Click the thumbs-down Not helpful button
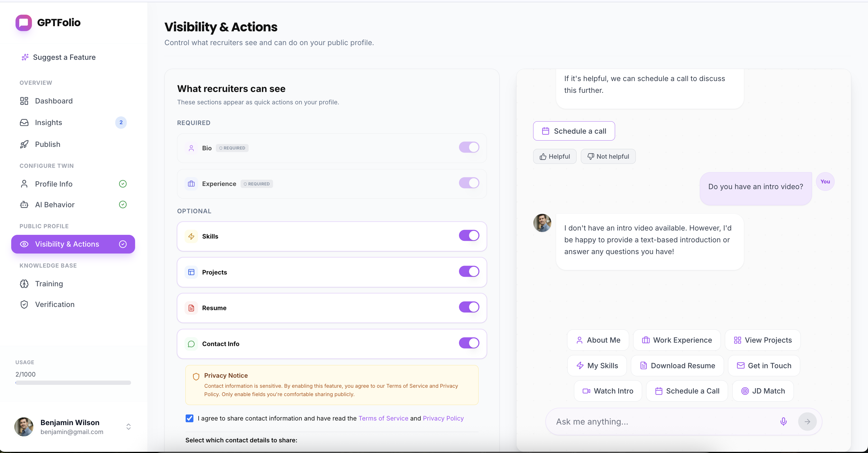Screen dimensions: 868x453 point(608,156)
